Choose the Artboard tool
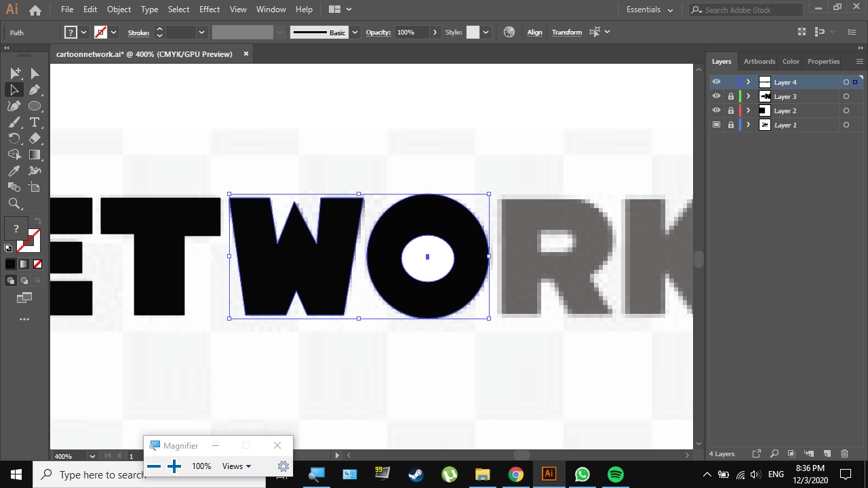868x488 pixels. click(35, 187)
